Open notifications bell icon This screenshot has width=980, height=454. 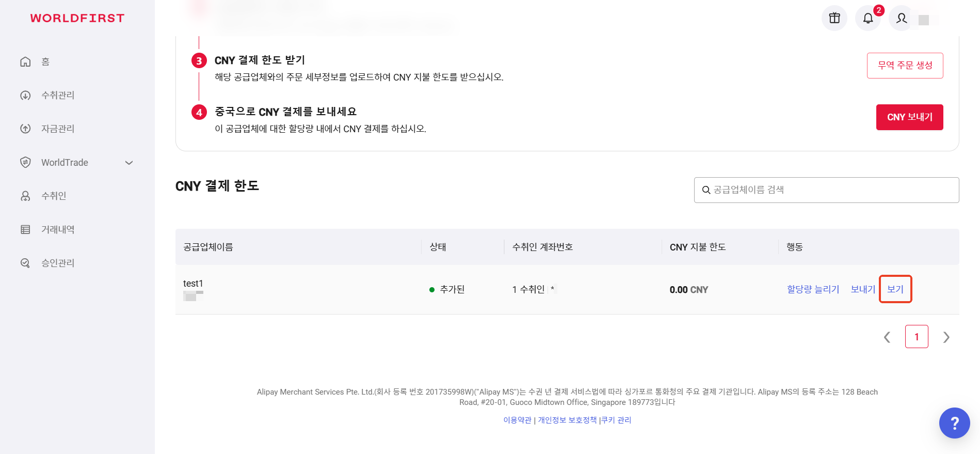(868, 18)
